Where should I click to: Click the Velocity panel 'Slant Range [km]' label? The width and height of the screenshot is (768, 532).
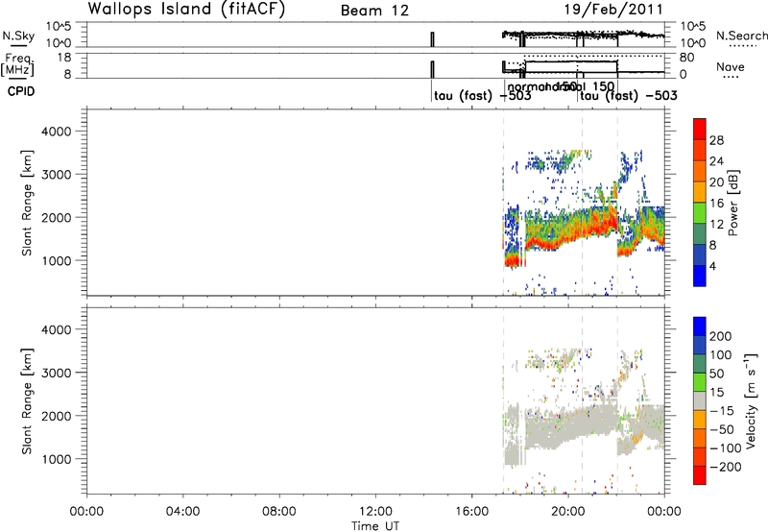(27, 401)
